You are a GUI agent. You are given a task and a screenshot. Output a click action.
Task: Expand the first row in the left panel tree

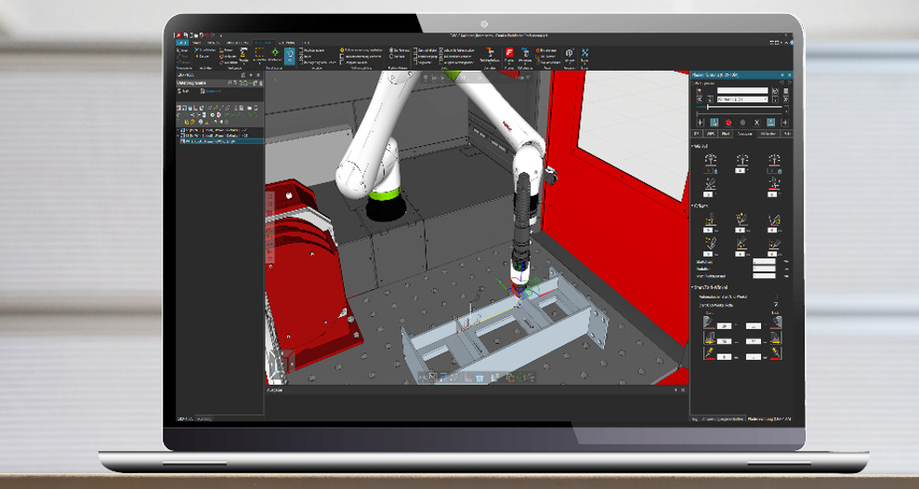tap(179, 130)
